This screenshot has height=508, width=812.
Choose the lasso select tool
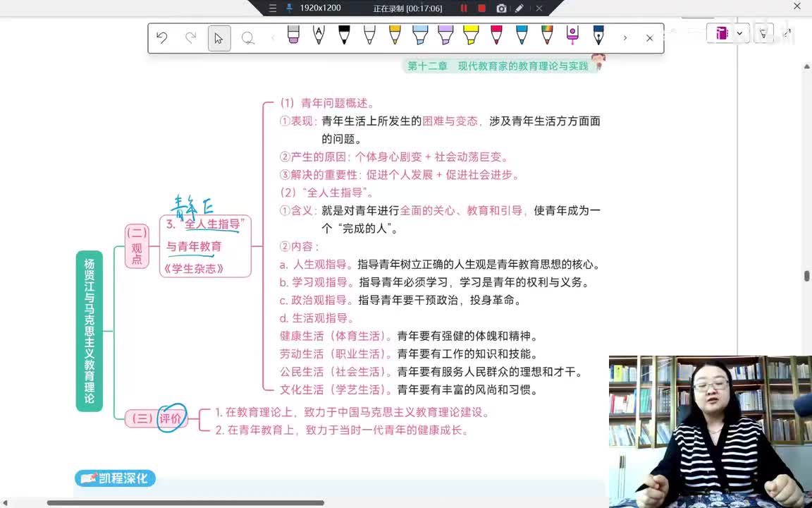click(x=248, y=38)
